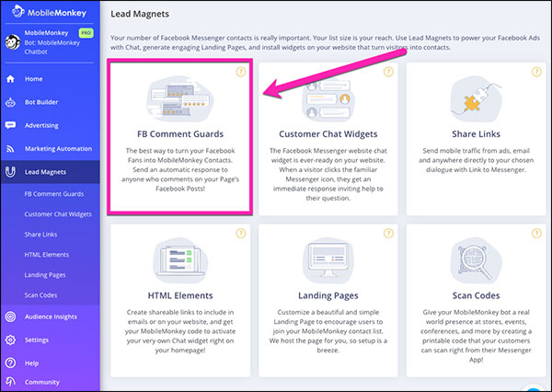This screenshot has width=552, height=392.
Task: Click the Audience Insights target icon
Action: tap(10, 317)
